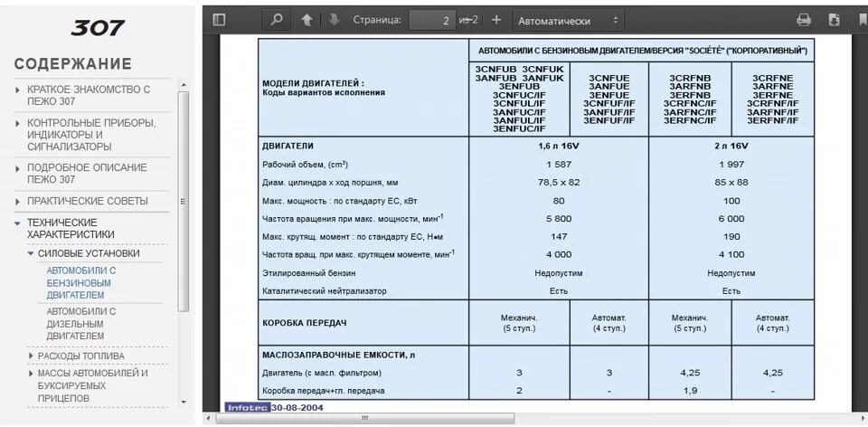Screen dimensions: 868x427
Task: Expand Подробное описание Пежо 307 arrow
Action: pos(18,167)
